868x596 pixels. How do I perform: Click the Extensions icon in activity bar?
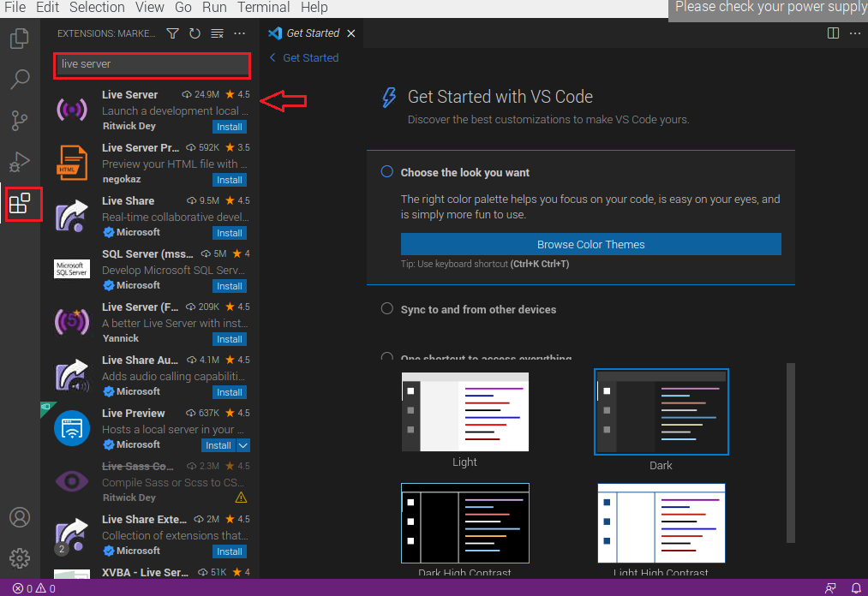pyautogui.click(x=19, y=203)
